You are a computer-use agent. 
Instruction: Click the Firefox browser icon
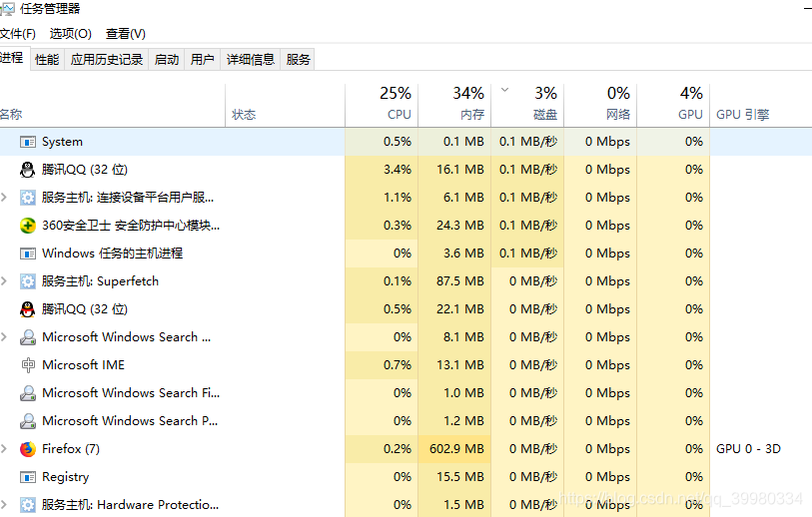pos(27,449)
